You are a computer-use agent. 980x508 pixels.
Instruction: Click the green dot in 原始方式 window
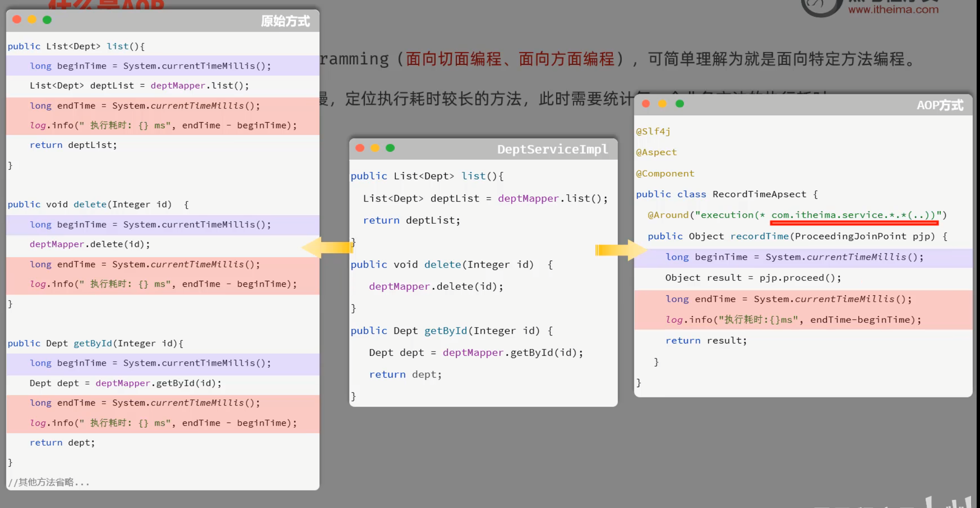(x=47, y=20)
